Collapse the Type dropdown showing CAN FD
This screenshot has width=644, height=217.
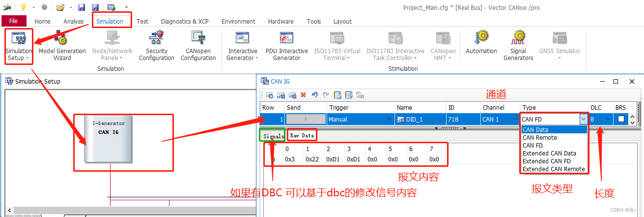point(583,119)
